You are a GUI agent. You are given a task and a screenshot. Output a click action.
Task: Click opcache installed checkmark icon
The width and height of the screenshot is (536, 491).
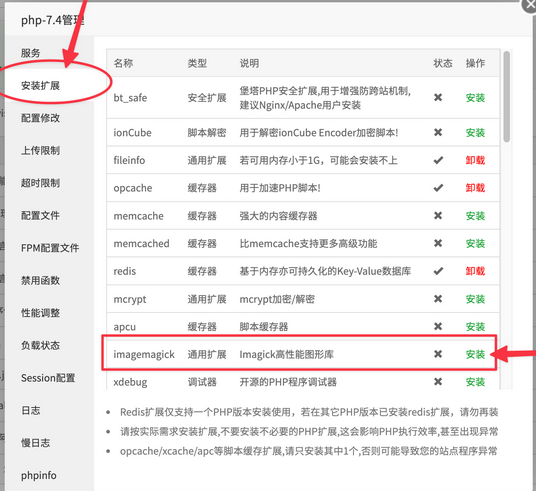click(438, 188)
